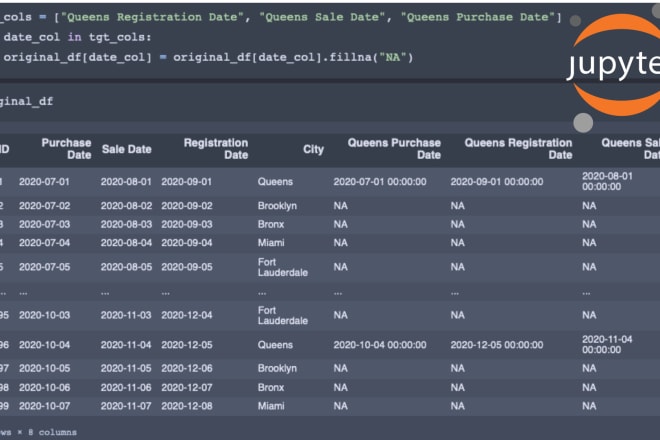Viewport: 660px width, 440px height.
Task: Click the original_df output cell code
Action: click(x=26, y=101)
